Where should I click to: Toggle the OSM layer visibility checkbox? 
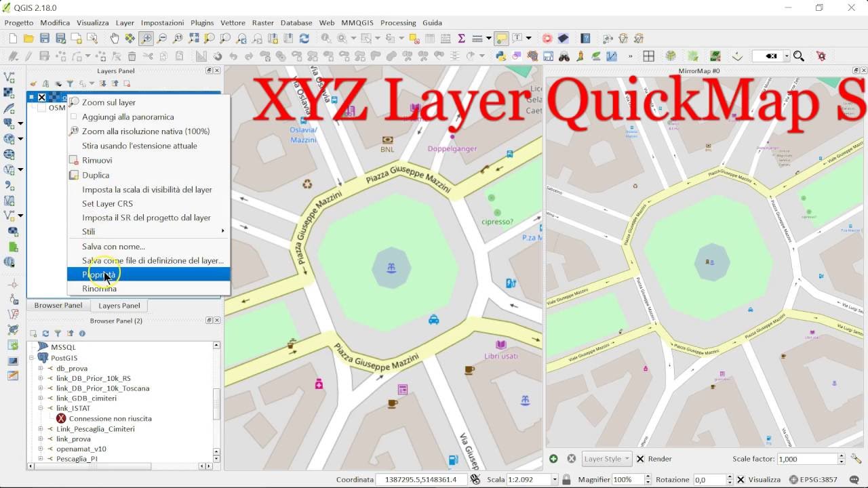click(42, 108)
